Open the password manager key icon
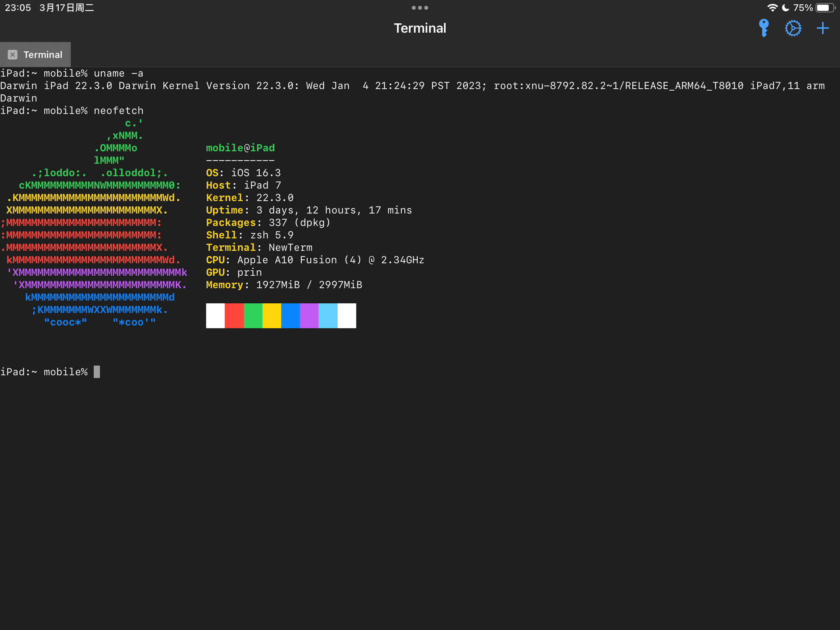The height and width of the screenshot is (630, 840). 764,28
